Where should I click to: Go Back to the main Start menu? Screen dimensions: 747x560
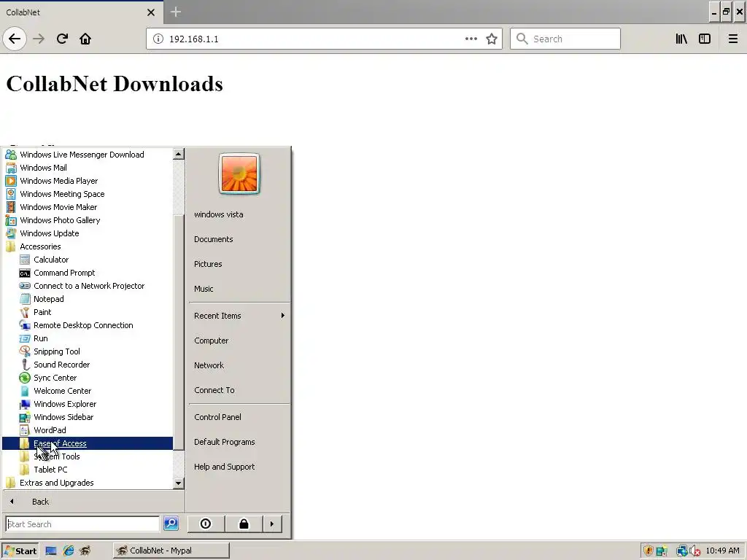click(93, 502)
